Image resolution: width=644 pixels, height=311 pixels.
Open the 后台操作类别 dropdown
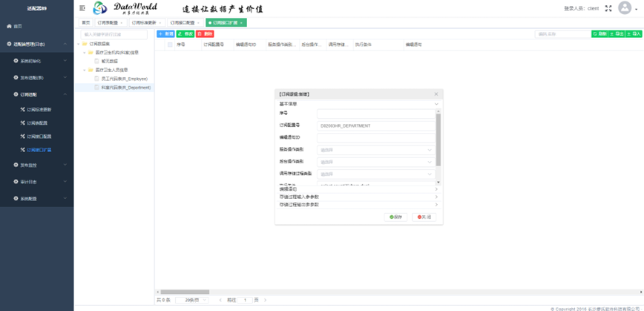[x=376, y=162]
